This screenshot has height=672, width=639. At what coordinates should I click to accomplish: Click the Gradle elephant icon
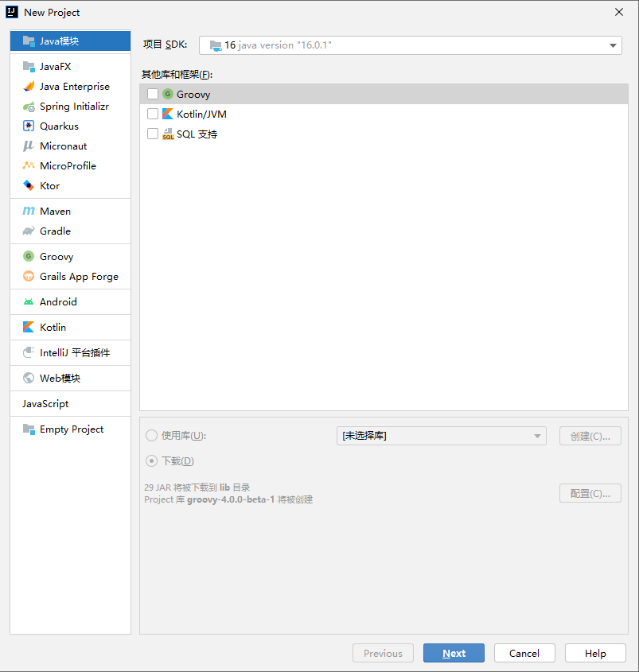coord(29,231)
